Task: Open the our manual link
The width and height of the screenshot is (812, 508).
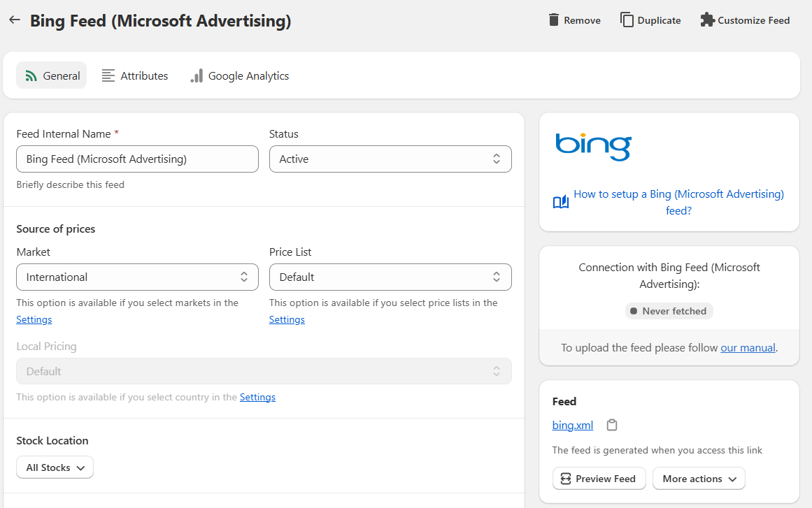Action: [748, 347]
